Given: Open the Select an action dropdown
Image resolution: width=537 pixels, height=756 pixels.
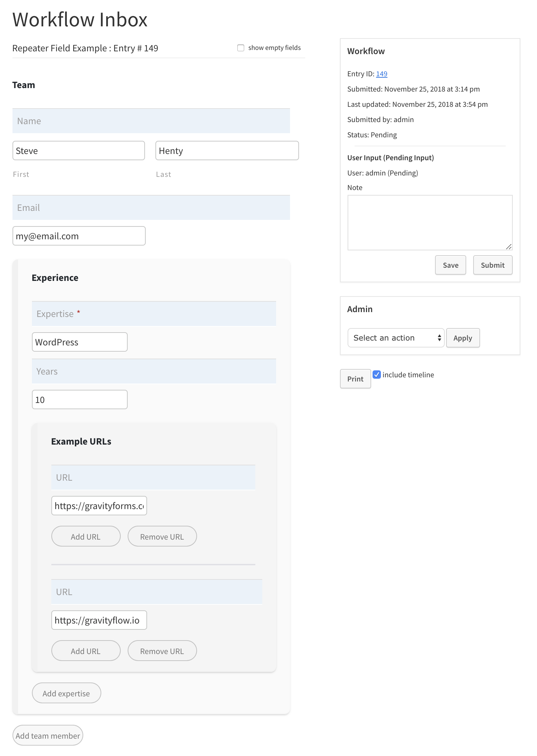Looking at the screenshot, I should click(396, 338).
